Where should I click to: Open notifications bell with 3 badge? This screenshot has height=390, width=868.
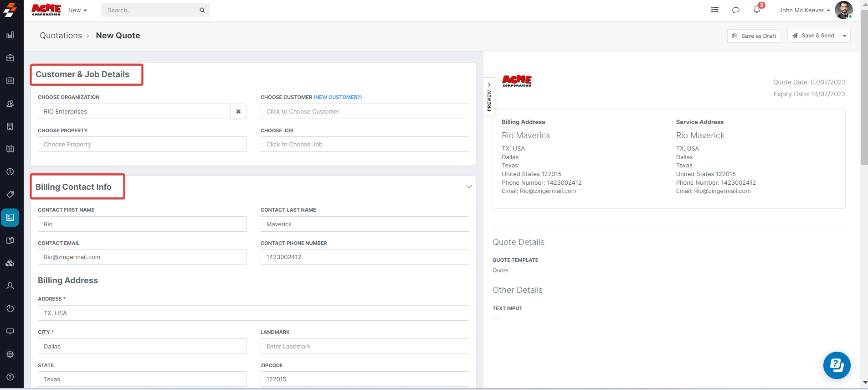(x=757, y=10)
